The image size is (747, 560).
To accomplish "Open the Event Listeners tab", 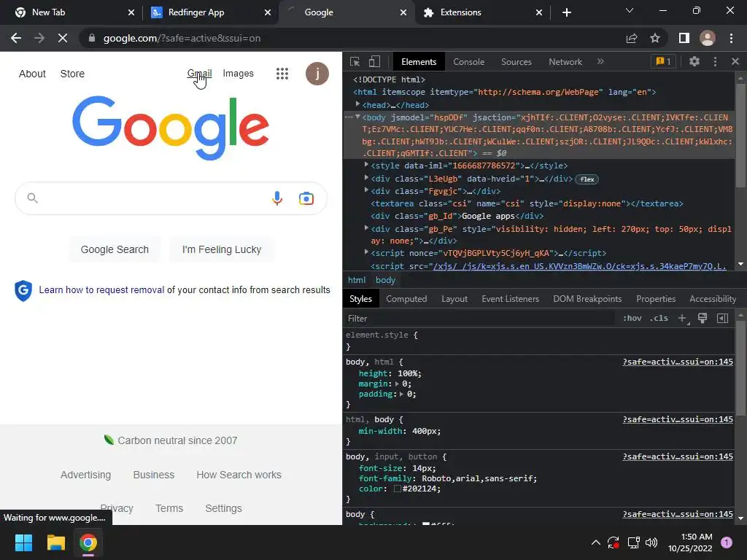I will coord(510,299).
